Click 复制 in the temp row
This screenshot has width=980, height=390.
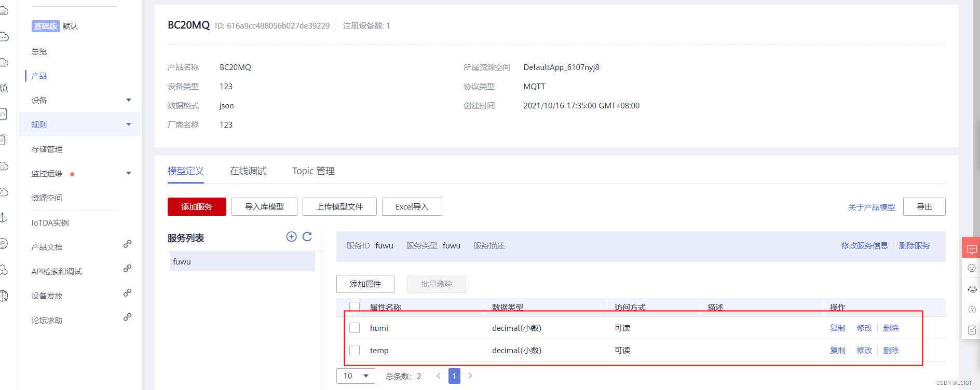837,350
